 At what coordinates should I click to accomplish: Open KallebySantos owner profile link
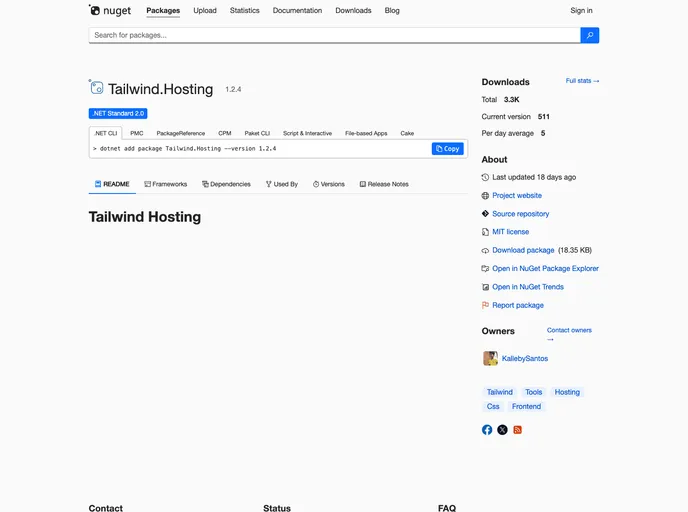[x=525, y=358]
